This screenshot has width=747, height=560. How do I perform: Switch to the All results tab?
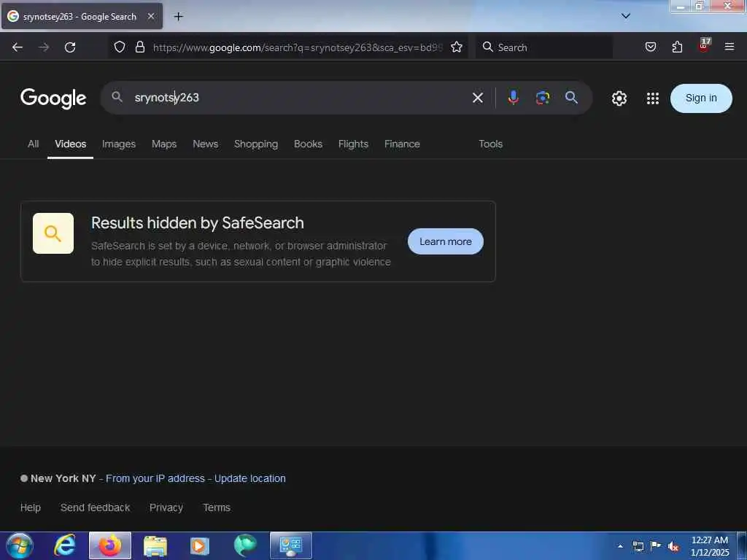coord(33,144)
